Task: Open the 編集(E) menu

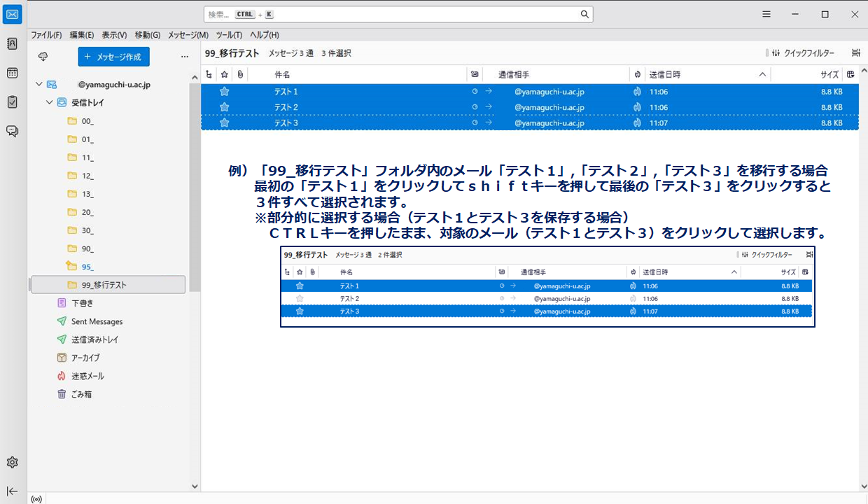Action: point(82,35)
